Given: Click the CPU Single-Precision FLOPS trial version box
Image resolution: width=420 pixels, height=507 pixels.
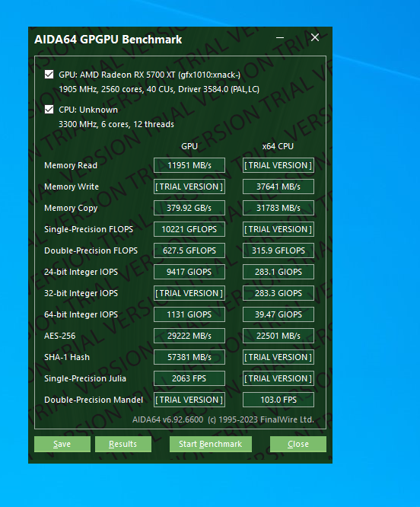Looking at the screenshot, I should coord(278,229).
